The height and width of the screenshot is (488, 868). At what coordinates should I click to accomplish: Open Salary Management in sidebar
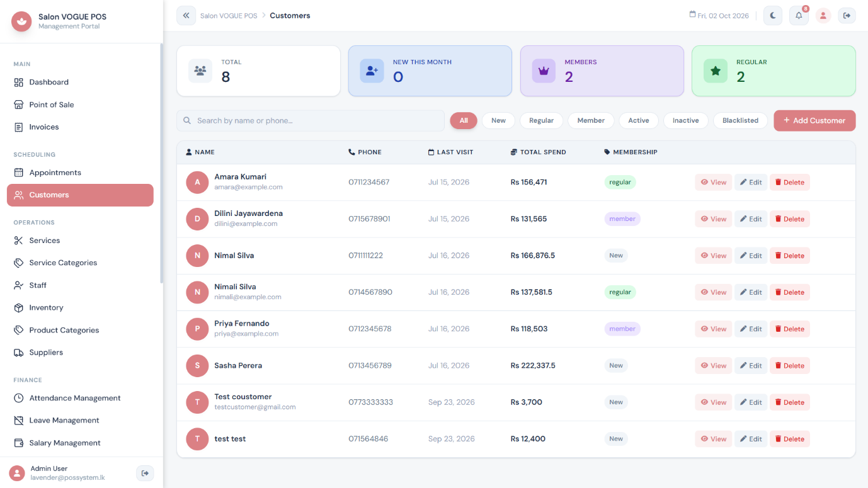pos(80,443)
